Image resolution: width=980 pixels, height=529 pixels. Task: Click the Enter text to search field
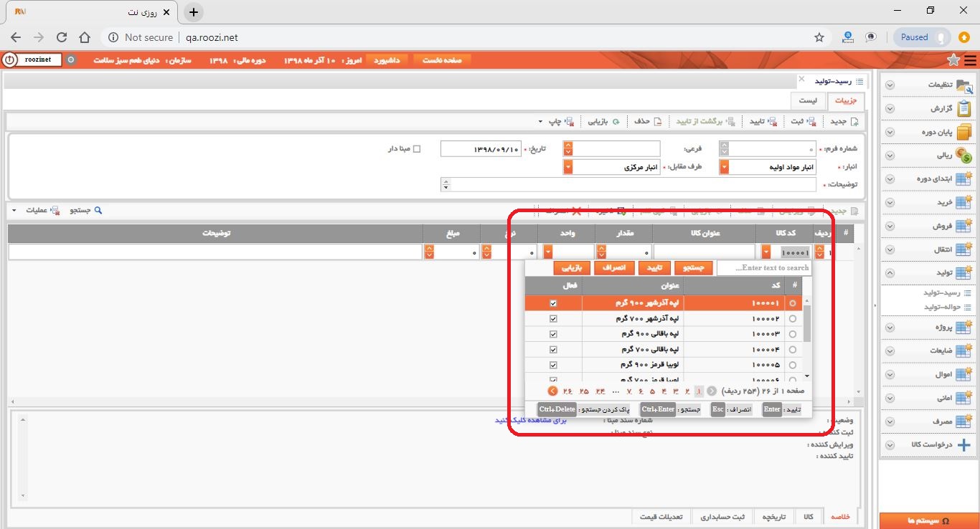764,267
